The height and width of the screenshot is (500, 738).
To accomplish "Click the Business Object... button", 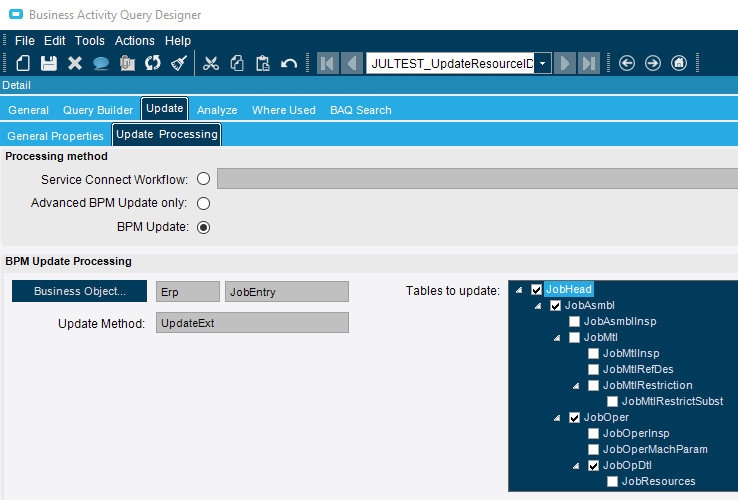I will point(80,291).
